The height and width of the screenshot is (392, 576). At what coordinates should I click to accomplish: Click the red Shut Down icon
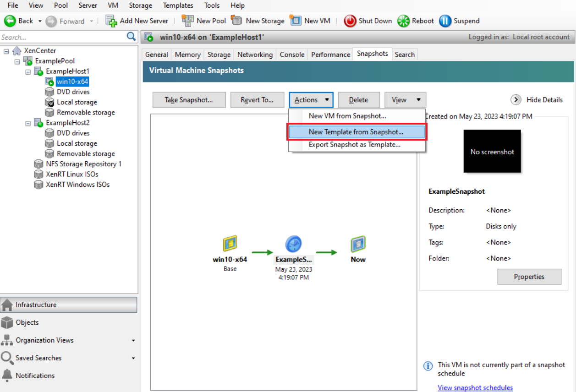click(x=350, y=21)
